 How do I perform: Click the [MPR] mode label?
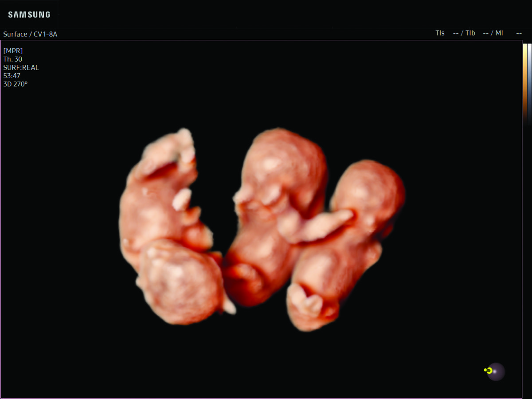pyautogui.click(x=13, y=51)
